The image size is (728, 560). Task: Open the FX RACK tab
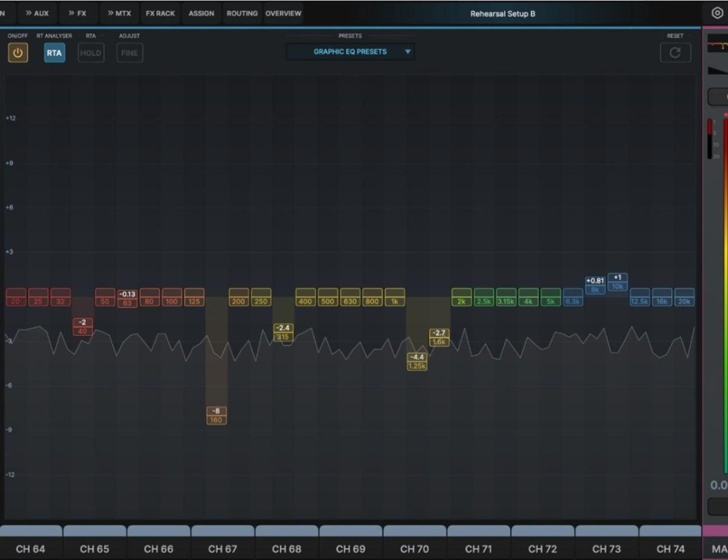[160, 13]
